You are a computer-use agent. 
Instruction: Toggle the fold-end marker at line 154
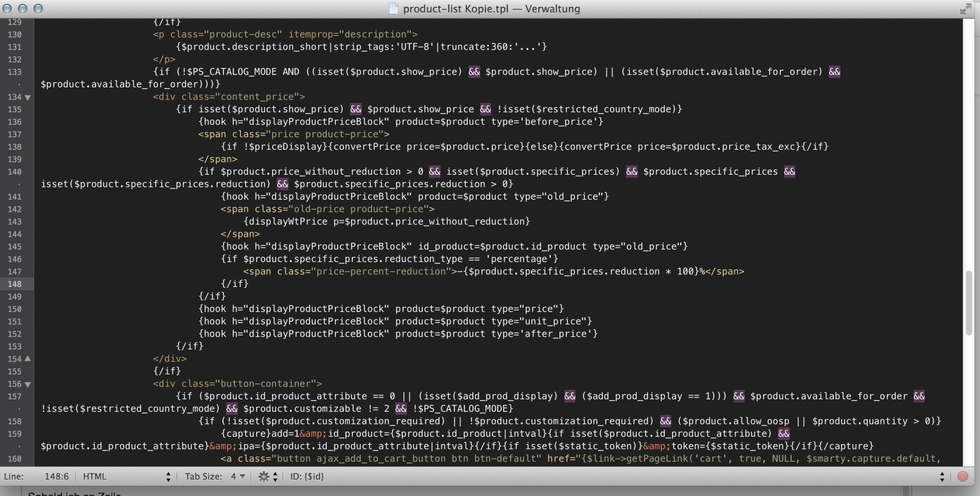click(x=28, y=359)
